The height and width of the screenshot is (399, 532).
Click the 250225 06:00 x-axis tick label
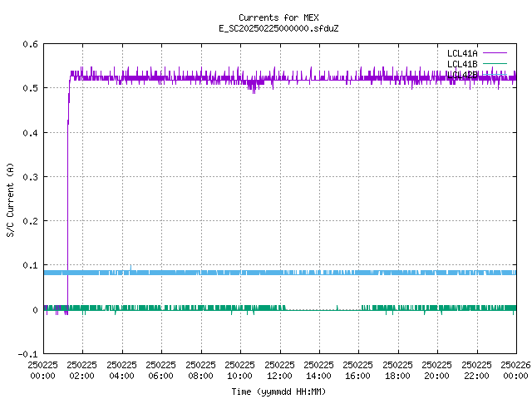click(160, 370)
